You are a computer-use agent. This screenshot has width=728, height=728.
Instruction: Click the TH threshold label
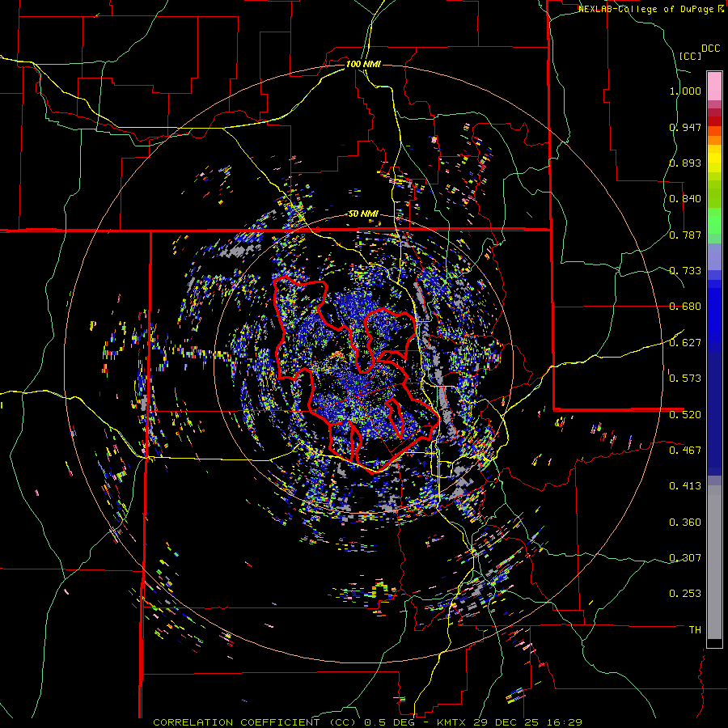(x=695, y=629)
